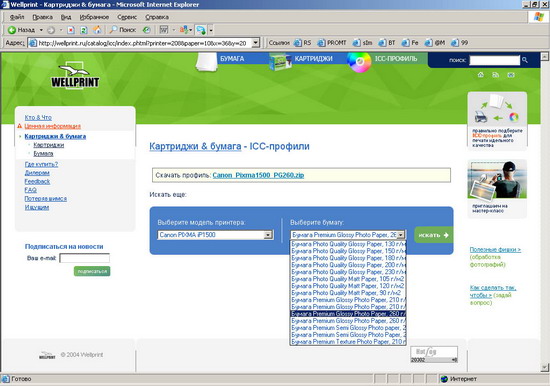Click the magnifier icon next to site search
Viewport: 550px width, 386px height.
[525, 60]
